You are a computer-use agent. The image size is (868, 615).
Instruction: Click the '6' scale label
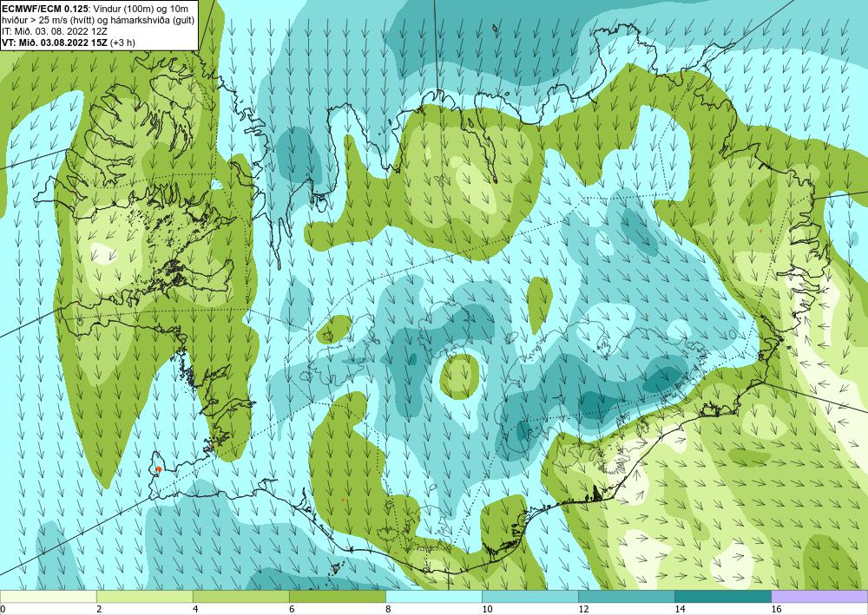pyautogui.click(x=291, y=609)
